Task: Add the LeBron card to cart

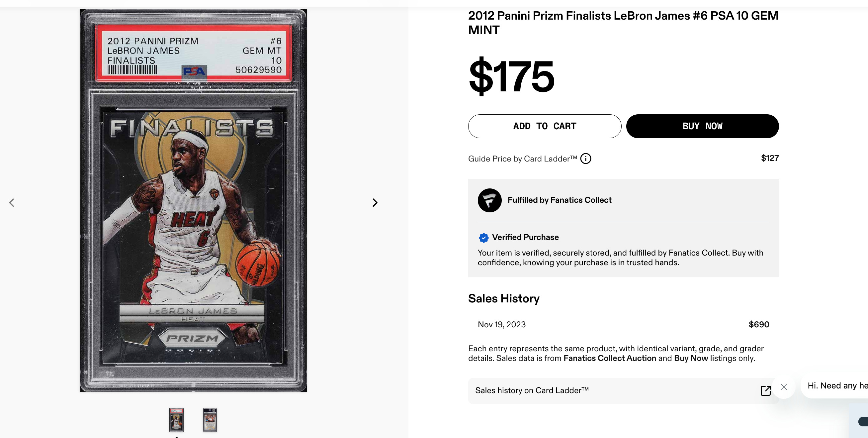Action: pyautogui.click(x=545, y=126)
